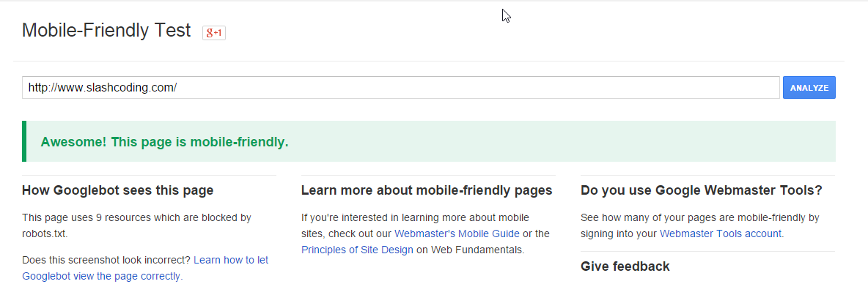868x284 pixels.
Task: Select the How Googlebot sees this page heading
Action: point(117,190)
